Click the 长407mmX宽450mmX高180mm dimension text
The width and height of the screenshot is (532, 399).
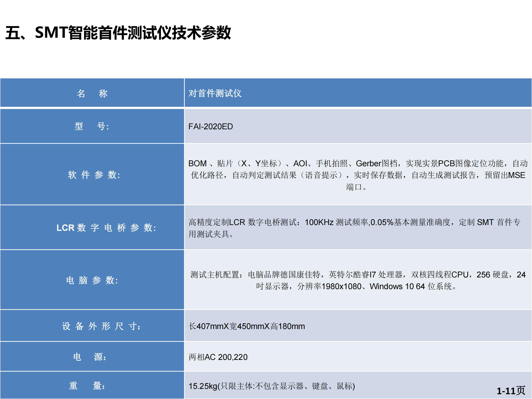click(x=247, y=326)
